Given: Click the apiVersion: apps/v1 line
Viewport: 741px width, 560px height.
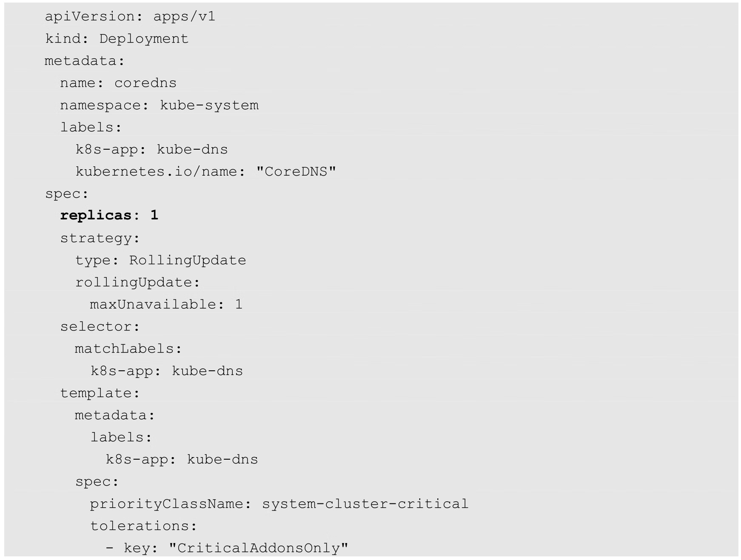Looking at the screenshot, I should [130, 17].
